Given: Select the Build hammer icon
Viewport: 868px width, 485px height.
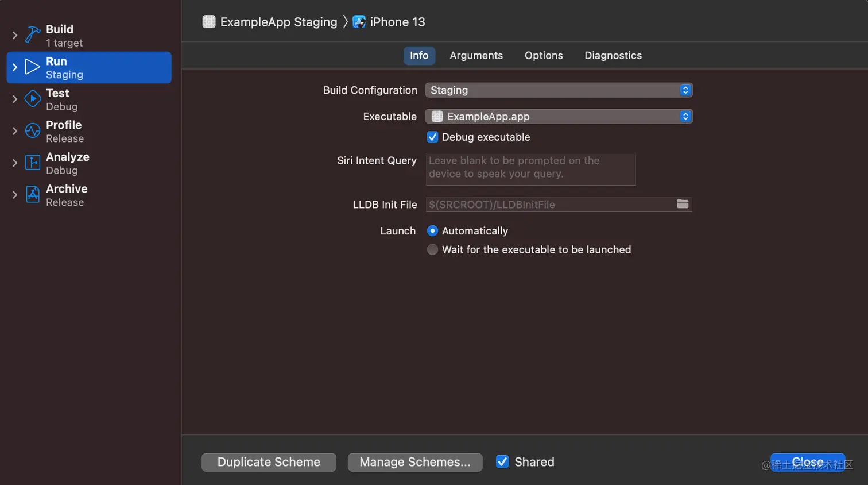Looking at the screenshot, I should pyautogui.click(x=33, y=35).
